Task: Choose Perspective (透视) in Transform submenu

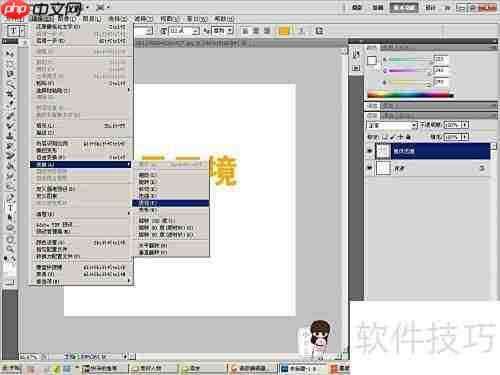Action: click(171, 203)
